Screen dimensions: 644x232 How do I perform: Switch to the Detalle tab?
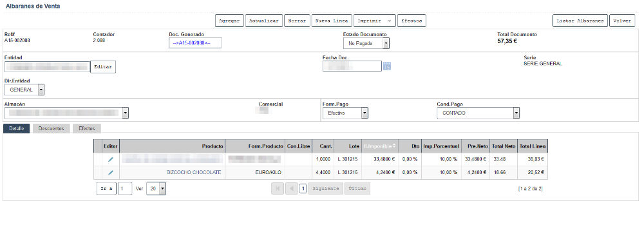[x=17, y=128]
